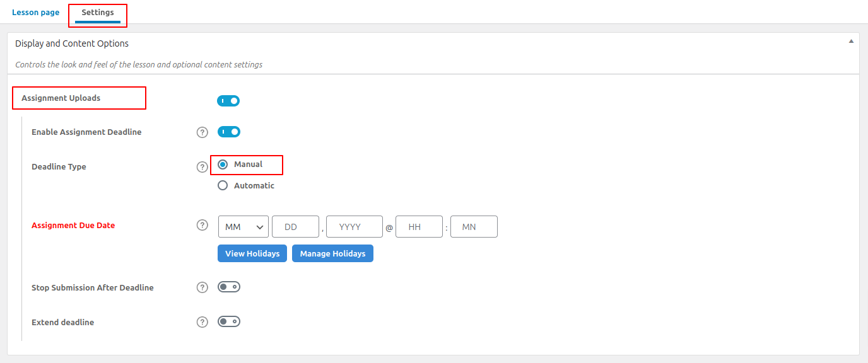The height and width of the screenshot is (363, 868).
Task: Click help icon beside Extend deadline
Action: 202,322
